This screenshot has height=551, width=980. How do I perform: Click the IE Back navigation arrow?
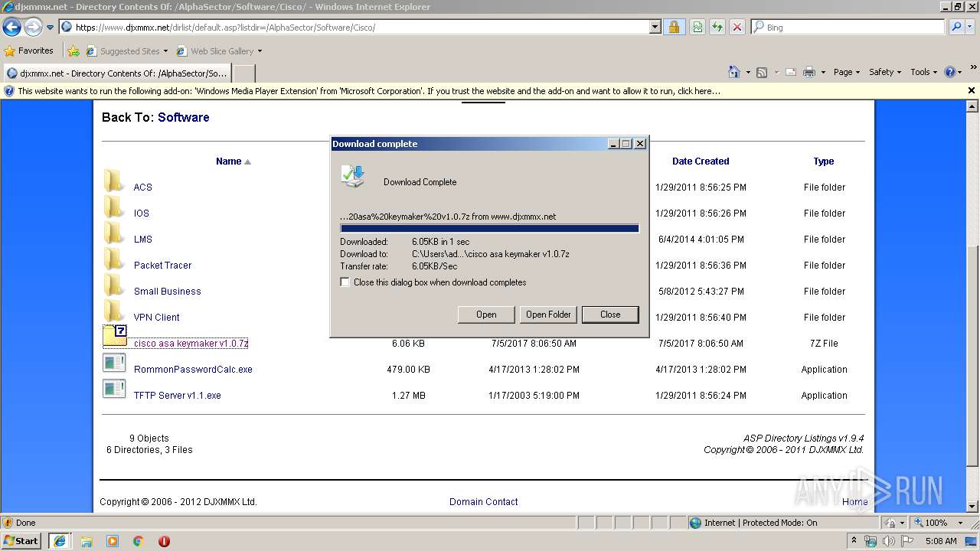pos(11,28)
